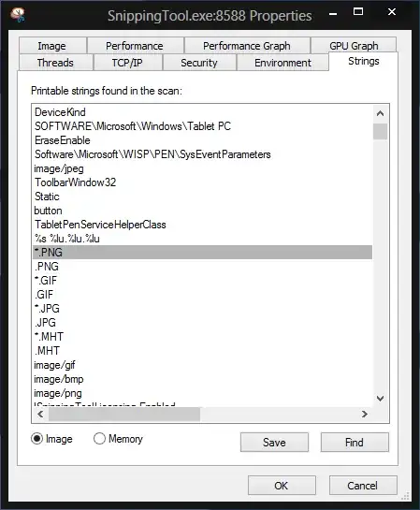Select the image/bmp string
The image size is (420, 510).
[x=203, y=379]
